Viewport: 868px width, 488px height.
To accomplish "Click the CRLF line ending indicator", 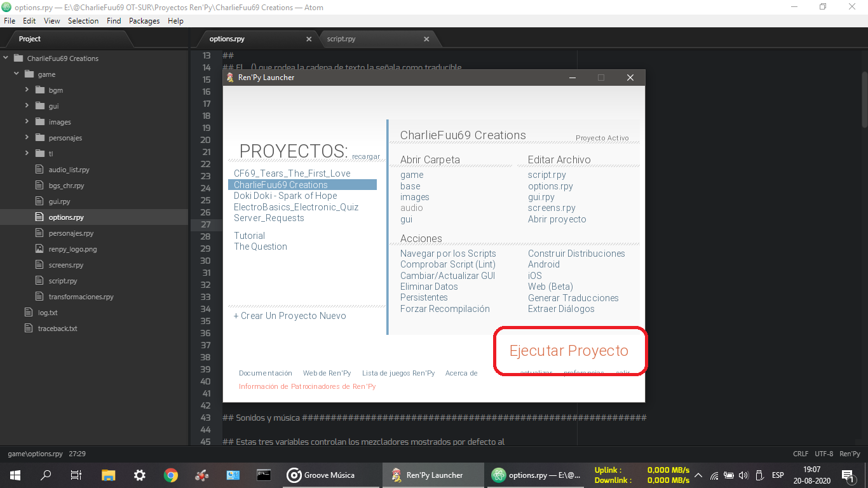I will pos(800,454).
